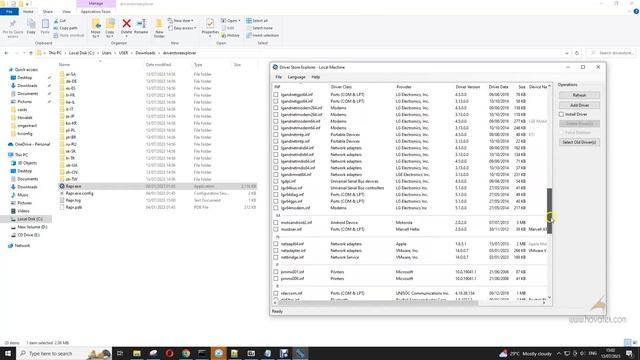Click the Properties checkmark icon
This screenshot has width=640, height=360.
point(210,24)
